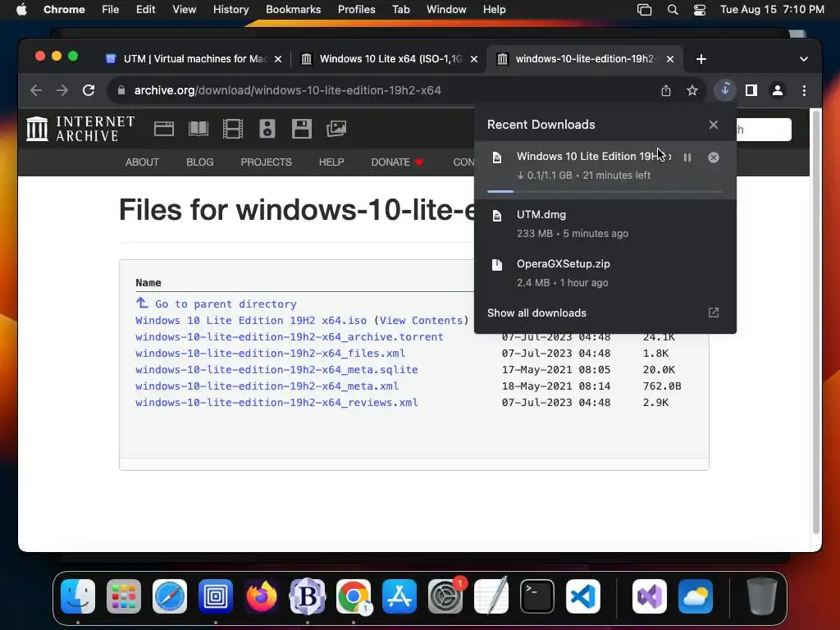Open Visual Studio Code from the Dock

(583, 596)
